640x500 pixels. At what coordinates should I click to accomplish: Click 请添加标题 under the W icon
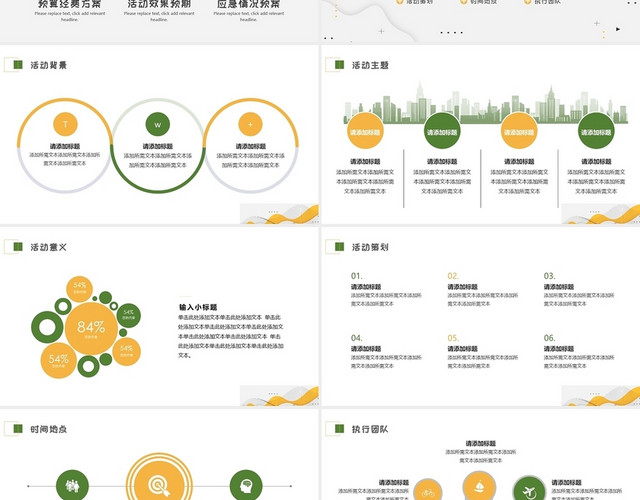click(x=158, y=146)
